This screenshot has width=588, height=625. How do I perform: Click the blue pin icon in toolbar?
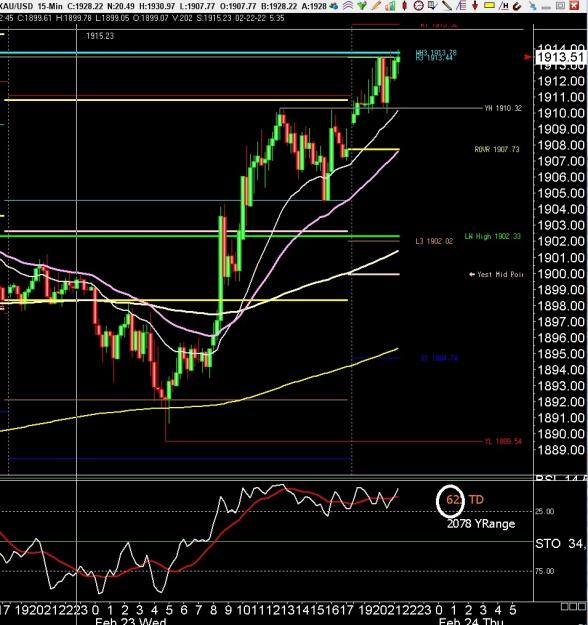pos(533,6)
